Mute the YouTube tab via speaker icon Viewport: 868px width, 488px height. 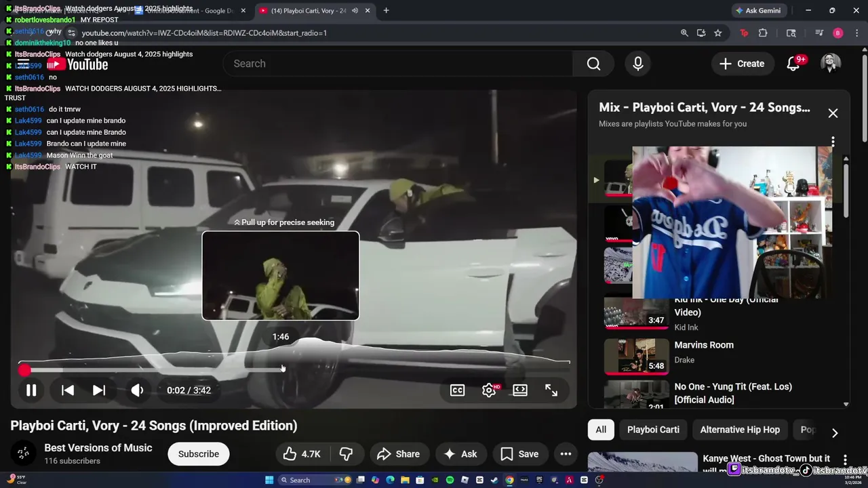click(355, 11)
